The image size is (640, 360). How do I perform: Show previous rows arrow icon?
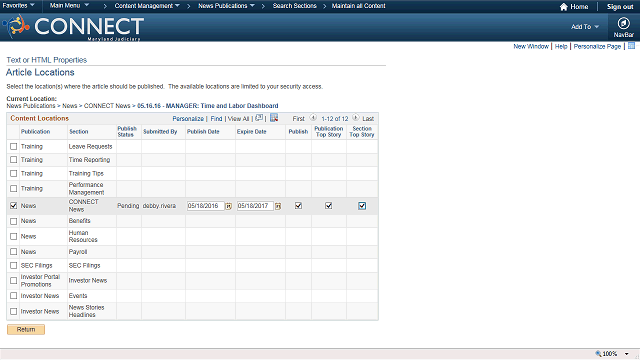(313, 118)
